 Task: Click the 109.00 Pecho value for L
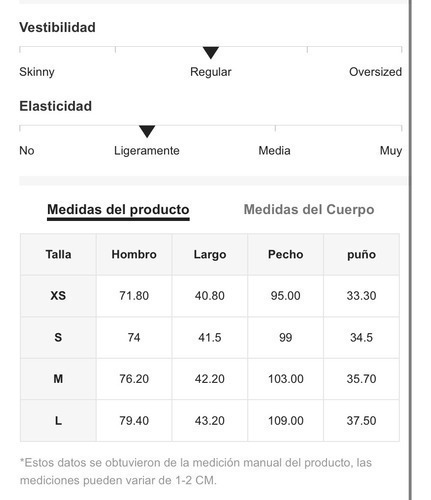point(286,421)
